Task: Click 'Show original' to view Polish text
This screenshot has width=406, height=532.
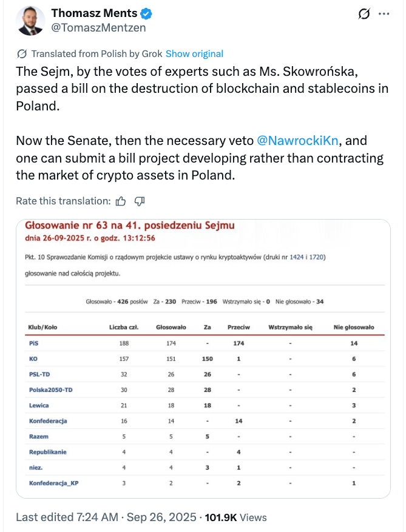Action: pyautogui.click(x=194, y=53)
